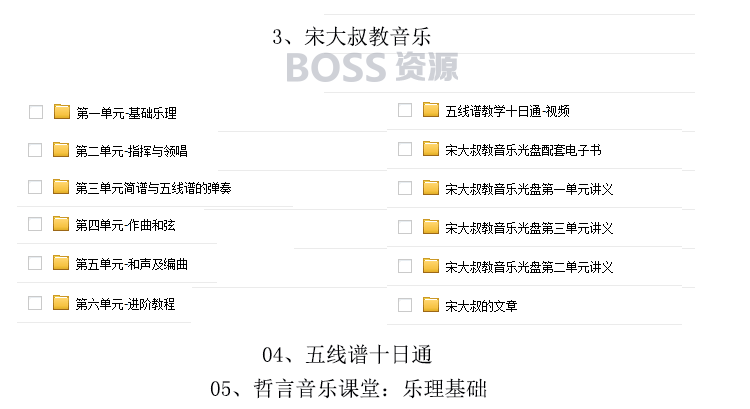Check the box for 宋大叔的文章
The height and width of the screenshot is (409, 750).
tap(405, 305)
